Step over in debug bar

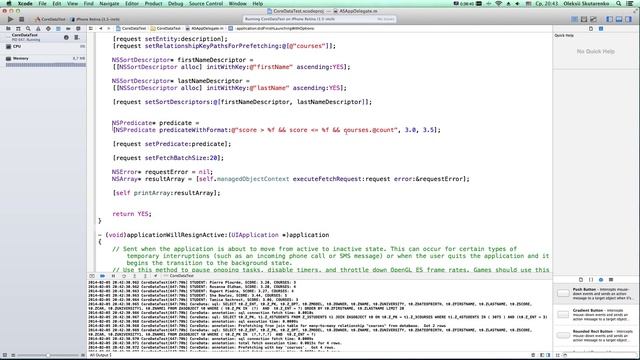[x=124, y=276]
